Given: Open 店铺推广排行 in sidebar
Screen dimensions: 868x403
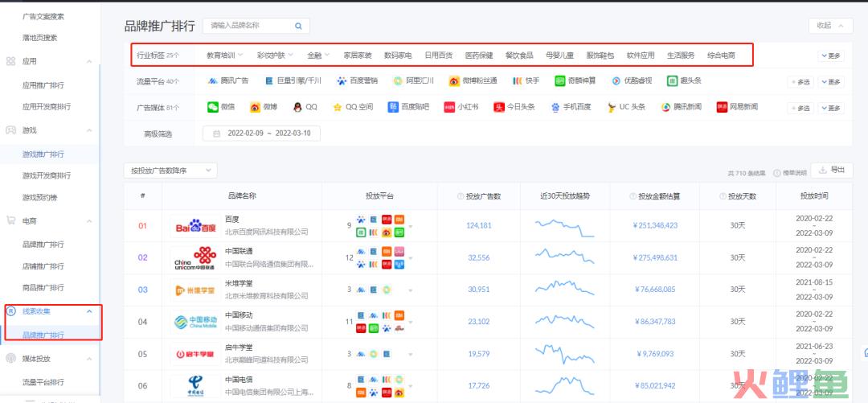Looking at the screenshot, I should point(43,266).
